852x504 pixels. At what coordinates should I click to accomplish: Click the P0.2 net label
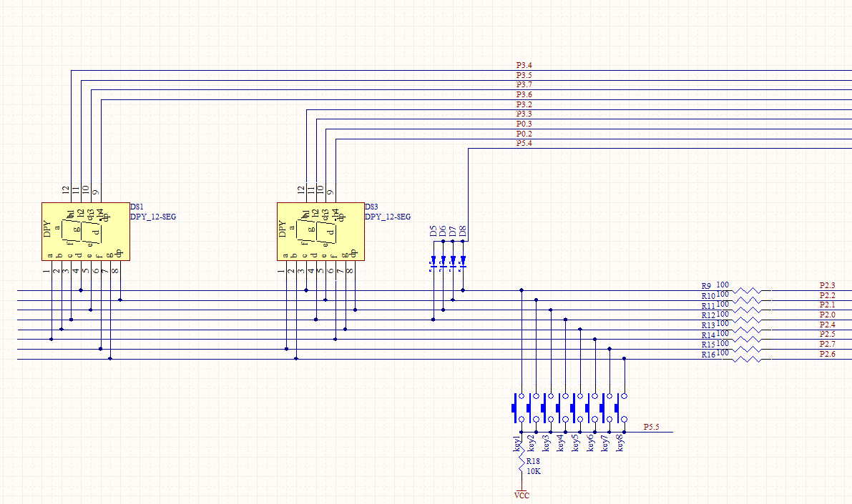[x=524, y=134]
